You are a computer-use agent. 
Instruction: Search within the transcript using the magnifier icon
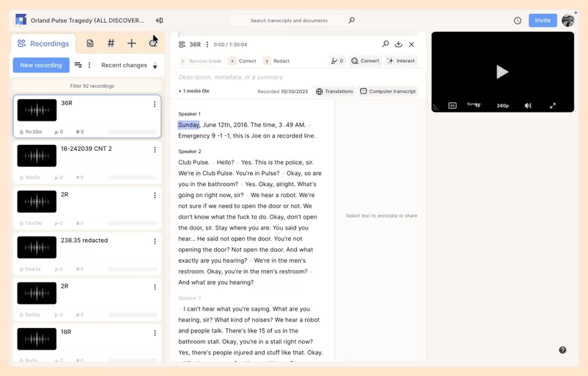385,44
